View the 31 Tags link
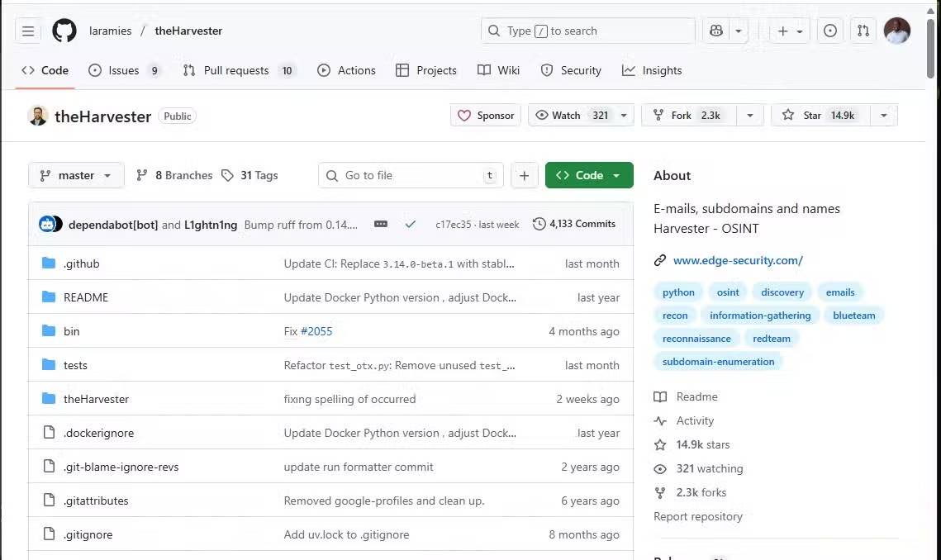 tap(250, 175)
